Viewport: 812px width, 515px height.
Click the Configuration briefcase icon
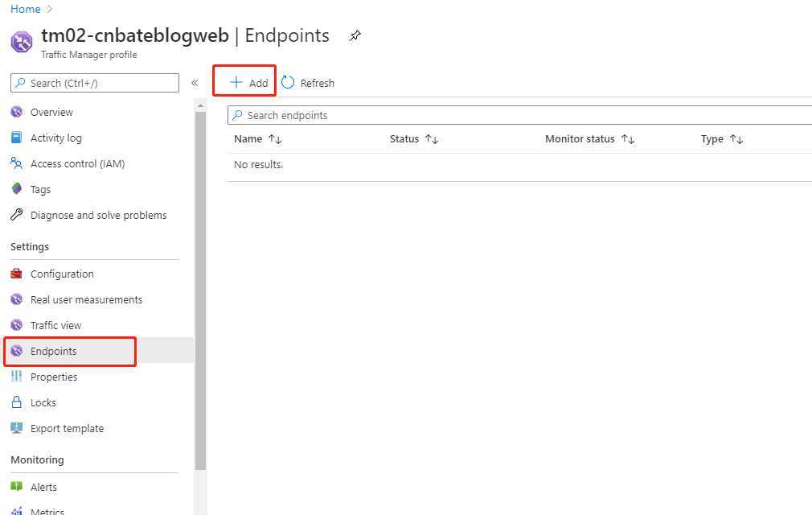[x=17, y=274]
